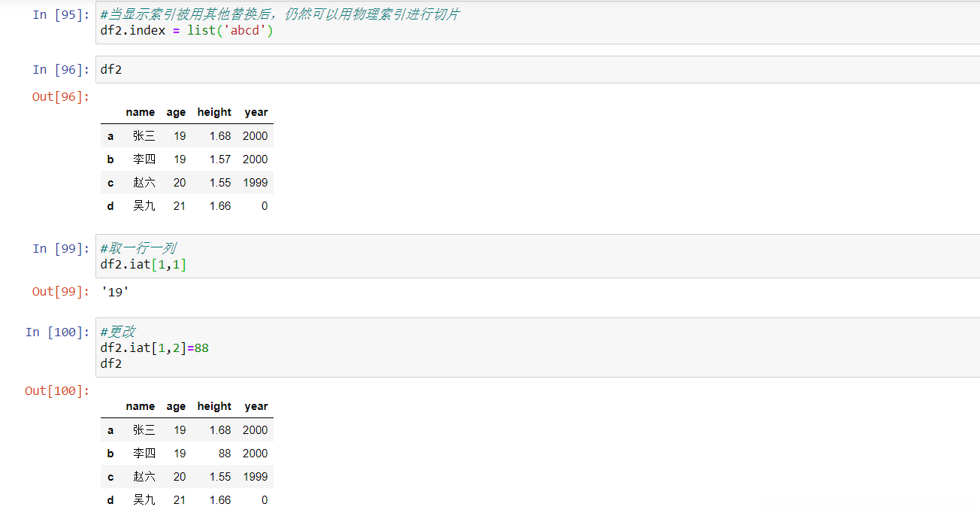Click the 李四 cell in Out[96] table
Image resolution: width=980 pixels, height=519 pixels.
click(x=144, y=159)
